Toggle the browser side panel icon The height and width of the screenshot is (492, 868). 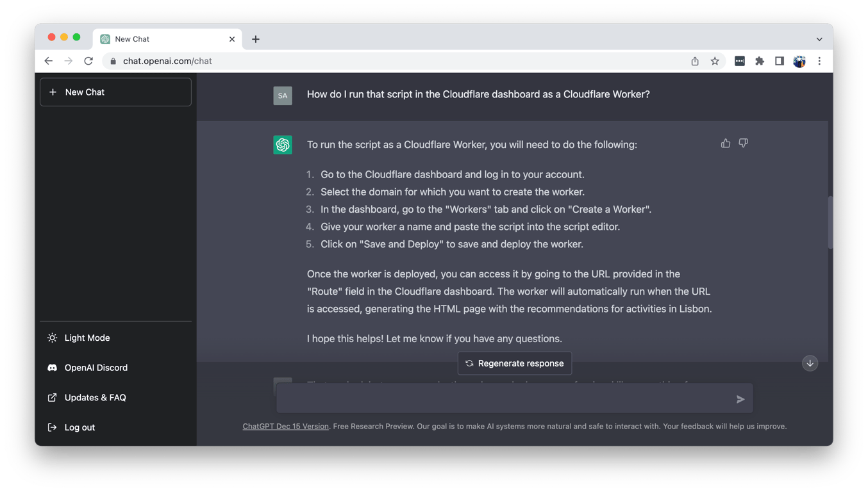coord(780,61)
